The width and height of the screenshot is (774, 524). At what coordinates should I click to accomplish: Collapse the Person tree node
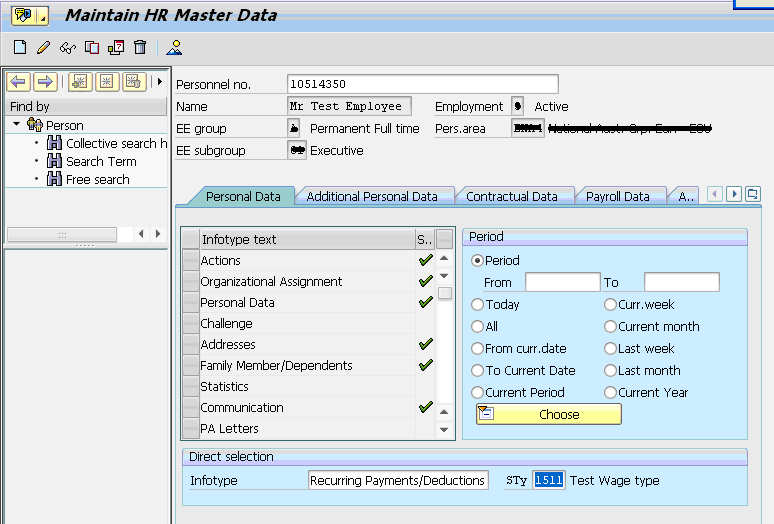pyautogui.click(x=17, y=125)
